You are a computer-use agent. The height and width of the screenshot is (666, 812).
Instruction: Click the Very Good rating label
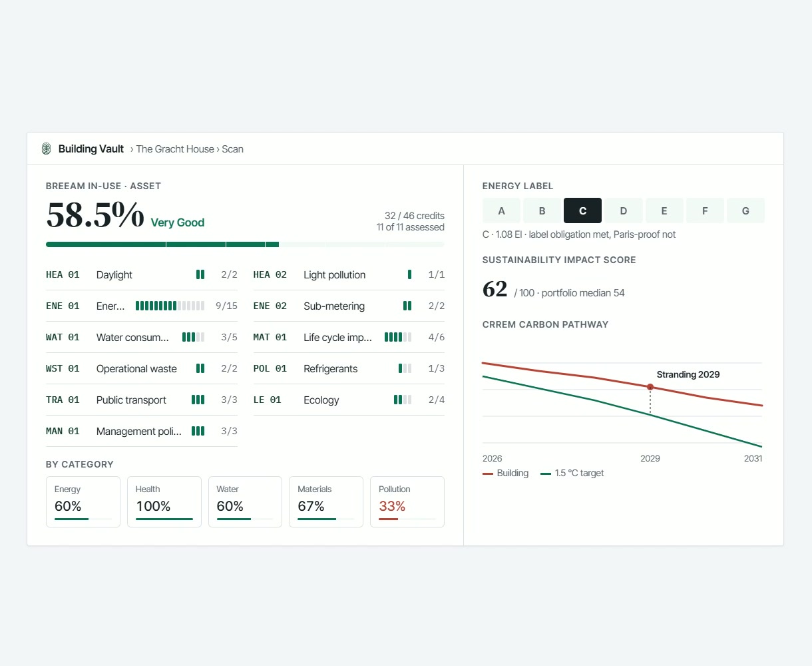(178, 222)
